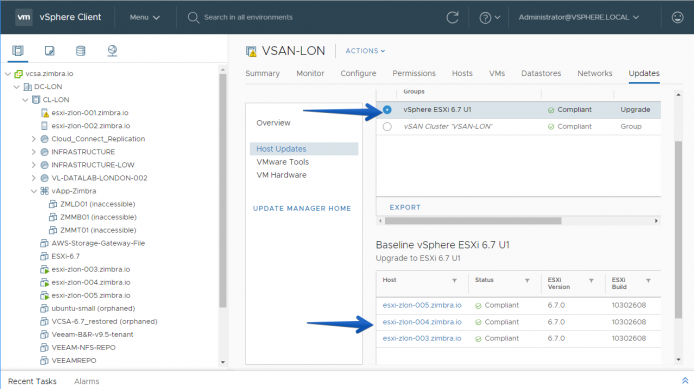This screenshot has height=389, width=694.
Task: Open the Storage inventory view
Action: coord(81,50)
